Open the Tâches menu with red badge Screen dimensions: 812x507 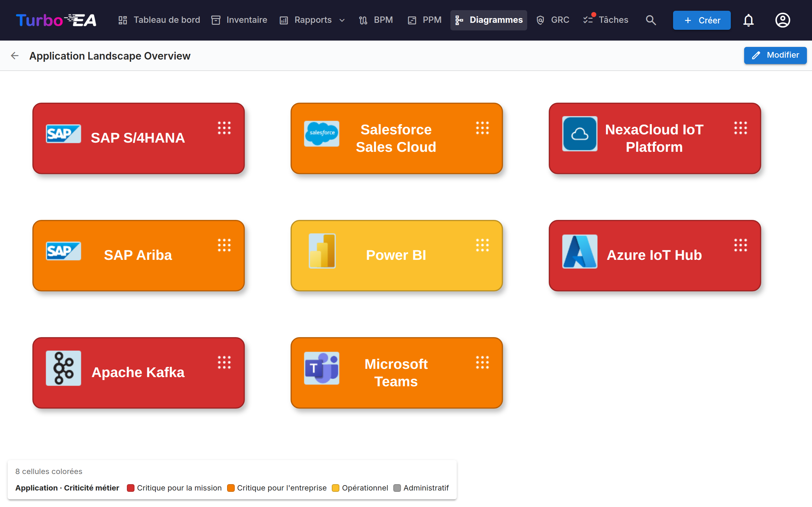pos(605,20)
